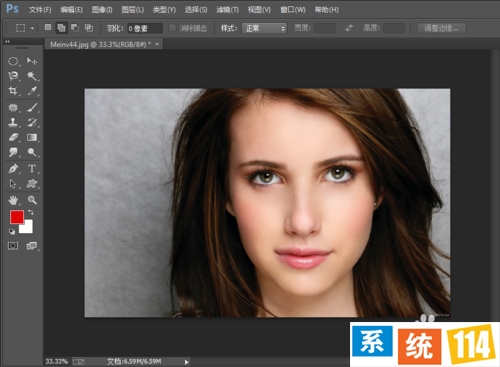
Task: Choose the New Selection mode icon
Action: coord(48,28)
